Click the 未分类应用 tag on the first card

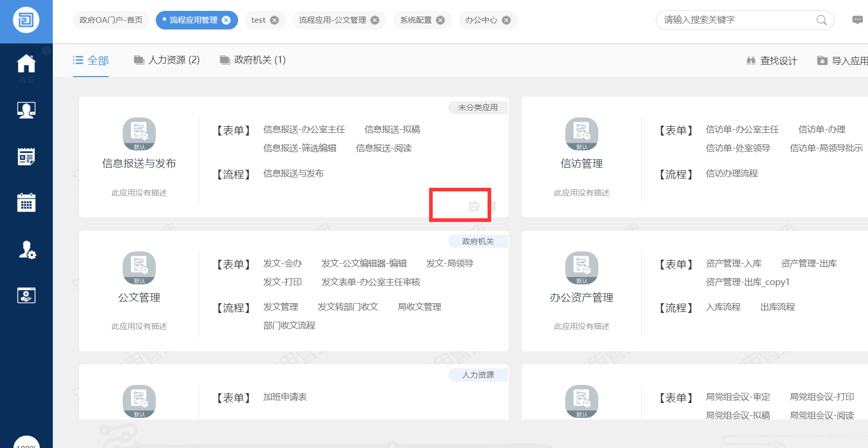(478, 108)
